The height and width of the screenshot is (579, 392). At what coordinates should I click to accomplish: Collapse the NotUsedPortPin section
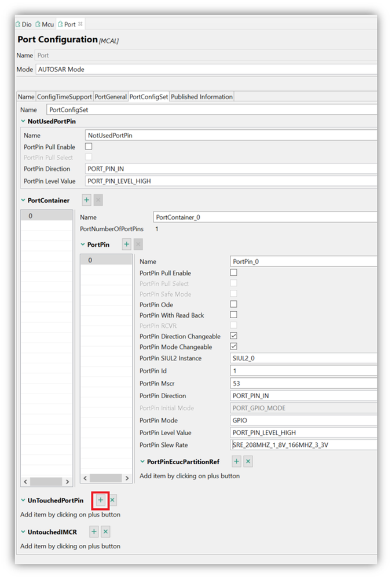pyautogui.click(x=23, y=122)
